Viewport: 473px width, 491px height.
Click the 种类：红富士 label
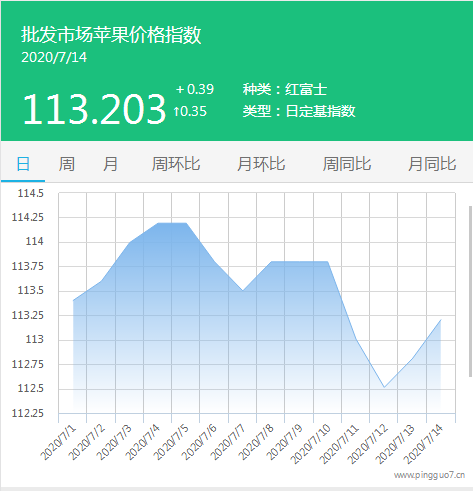click(285, 89)
